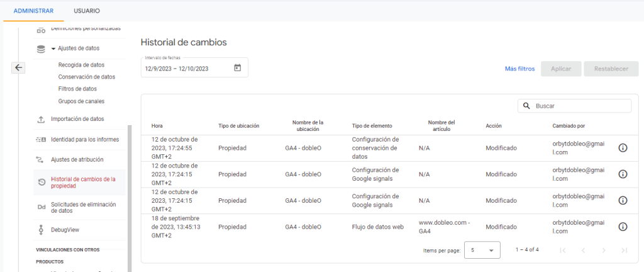This screenshot has width=644, height=272.
Task: Open Items per page dropdown
Action: pyautogui.click(x=482, y=250)
